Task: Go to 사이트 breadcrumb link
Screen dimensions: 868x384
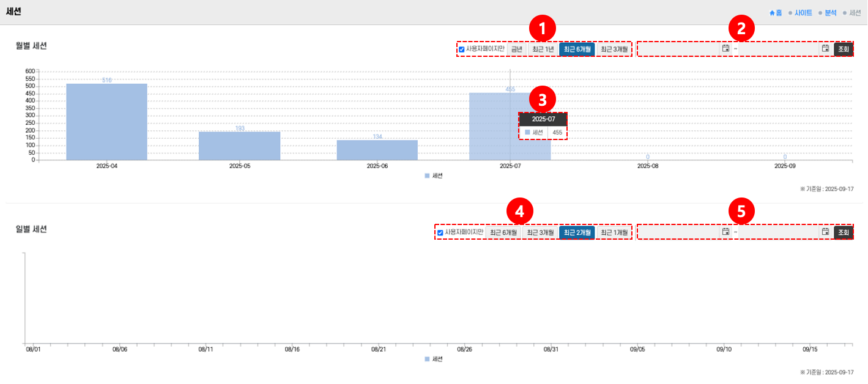Action: pyautogui.click(x=803, y=13)
